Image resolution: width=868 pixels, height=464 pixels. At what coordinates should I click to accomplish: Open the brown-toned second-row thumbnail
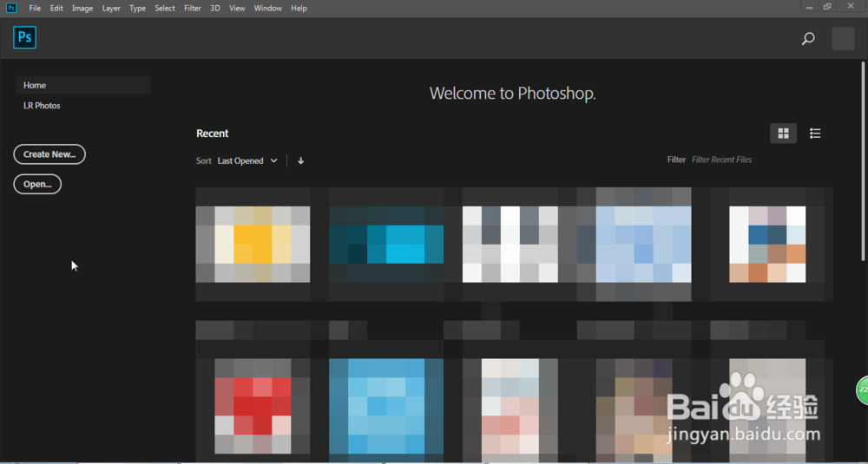click(x=634, y=409)
